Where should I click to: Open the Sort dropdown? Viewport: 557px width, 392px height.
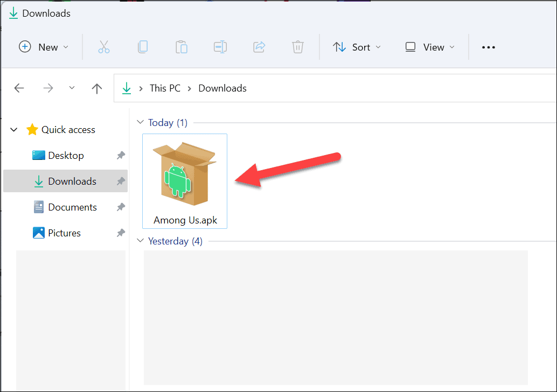357,47
